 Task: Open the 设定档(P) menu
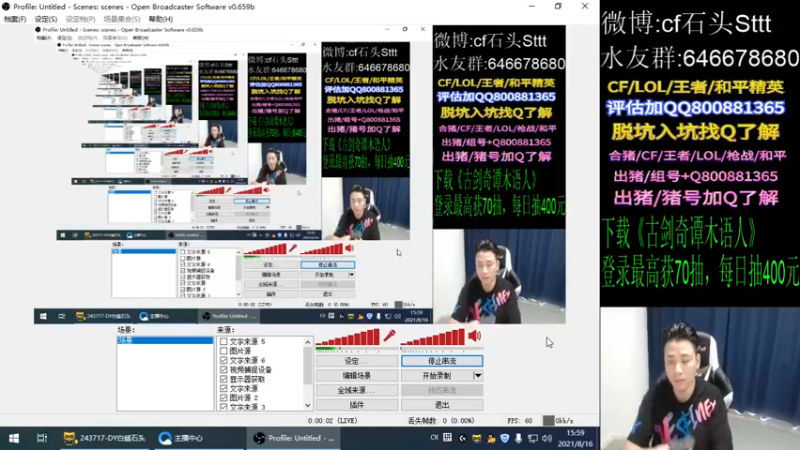click(x=81, y=19)
